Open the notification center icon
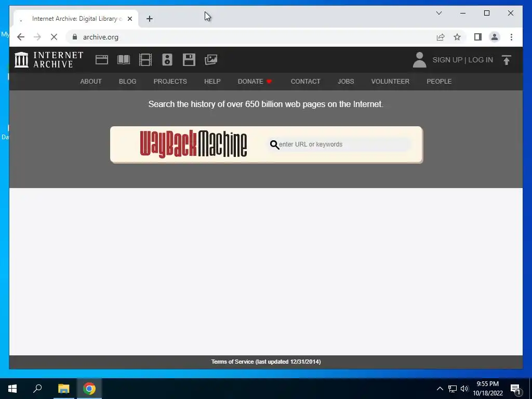 pos(515,389)
